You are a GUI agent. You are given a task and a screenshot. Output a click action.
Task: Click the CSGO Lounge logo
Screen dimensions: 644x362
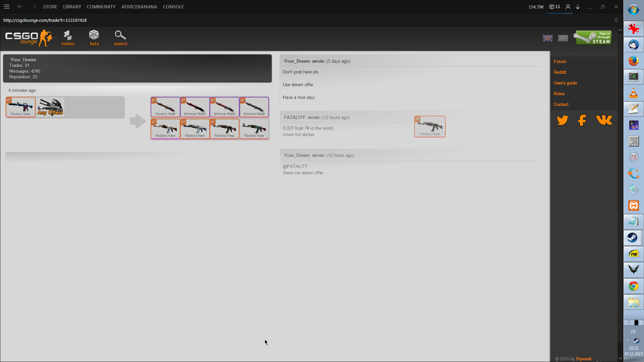point(29,38)
